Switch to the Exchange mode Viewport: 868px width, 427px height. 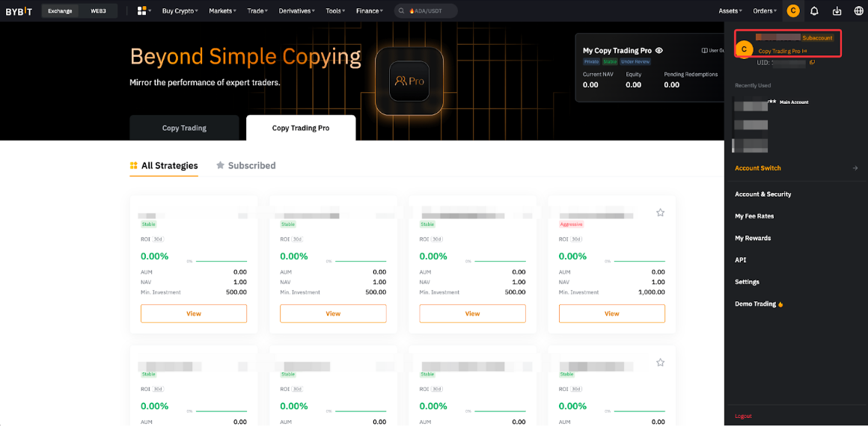click(x=60, y=11)
